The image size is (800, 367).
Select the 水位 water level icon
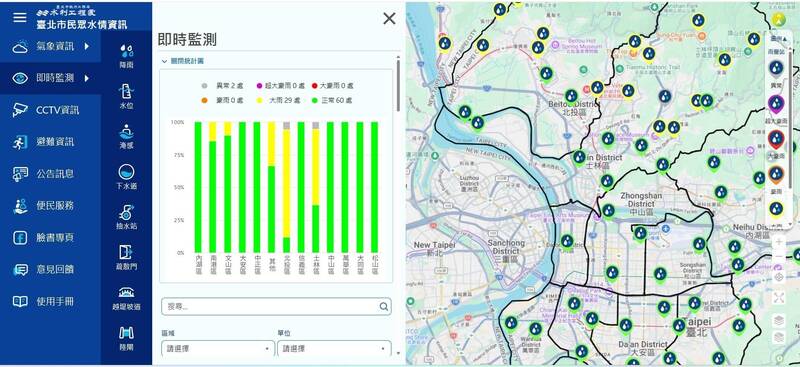tap(127, 95)
